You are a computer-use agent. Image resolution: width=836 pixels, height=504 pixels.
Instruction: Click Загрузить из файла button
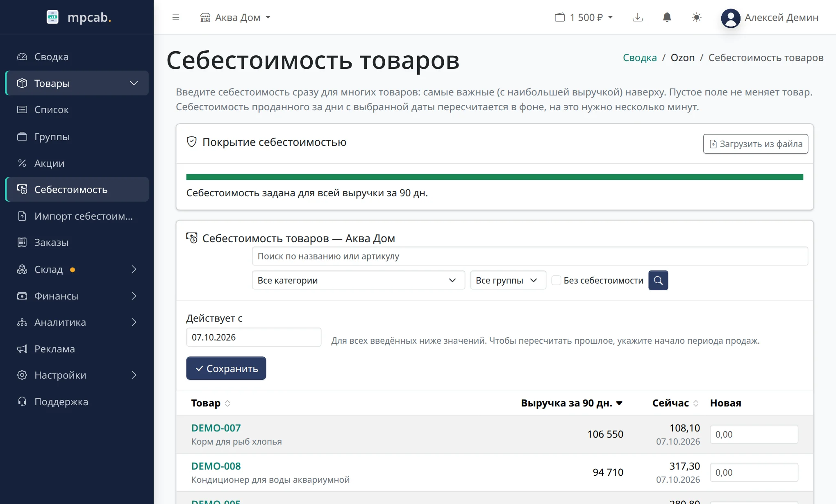coord(756,144)
